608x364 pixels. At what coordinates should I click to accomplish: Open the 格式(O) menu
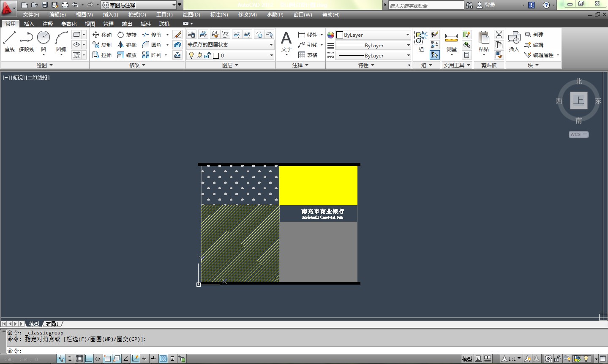pos(137,15)
